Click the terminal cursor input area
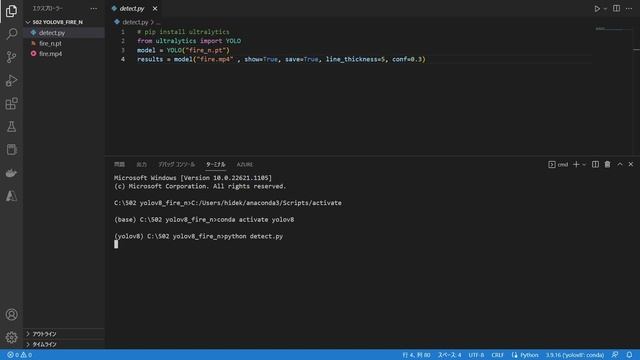The height and width of the screenshot is (360, 640). click(116, 244)
